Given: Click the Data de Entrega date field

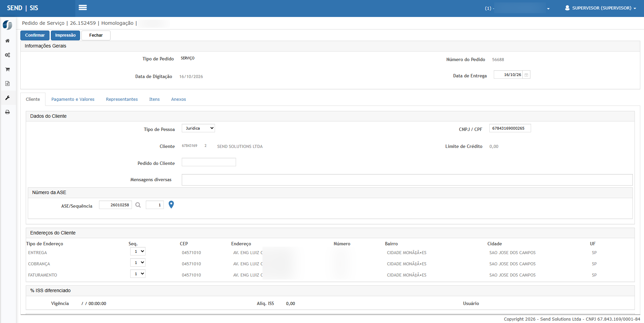Looking at the screenshot, I should [x=508, y=75].
